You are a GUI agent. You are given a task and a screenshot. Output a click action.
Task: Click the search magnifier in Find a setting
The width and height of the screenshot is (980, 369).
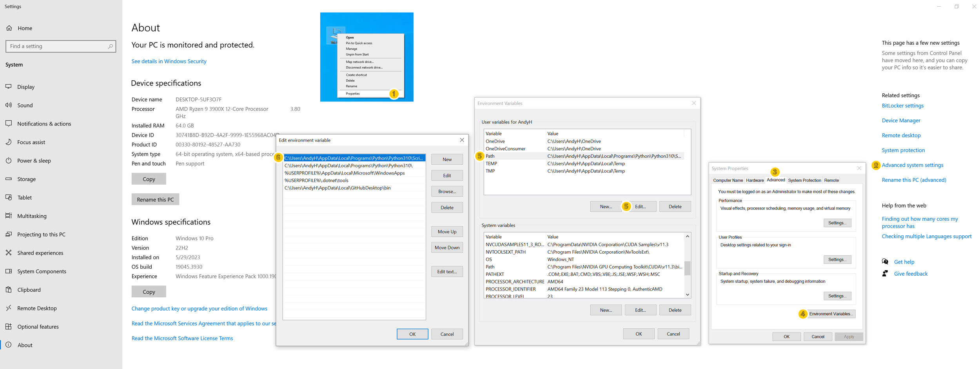(x=110, y=46)
